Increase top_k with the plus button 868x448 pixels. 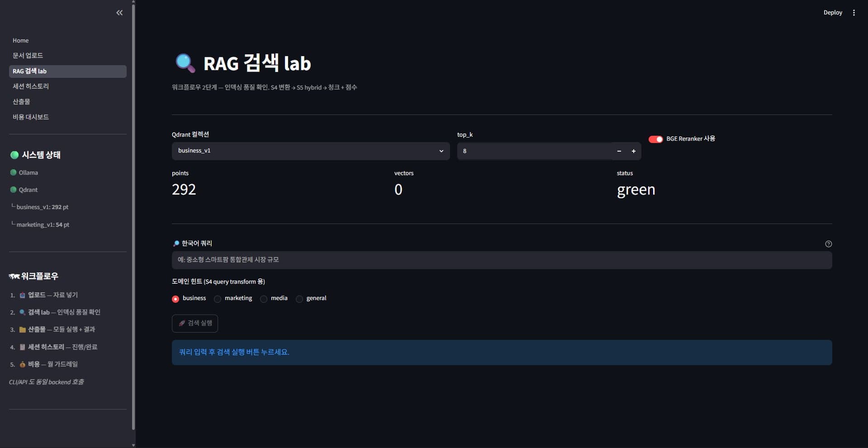634,151
